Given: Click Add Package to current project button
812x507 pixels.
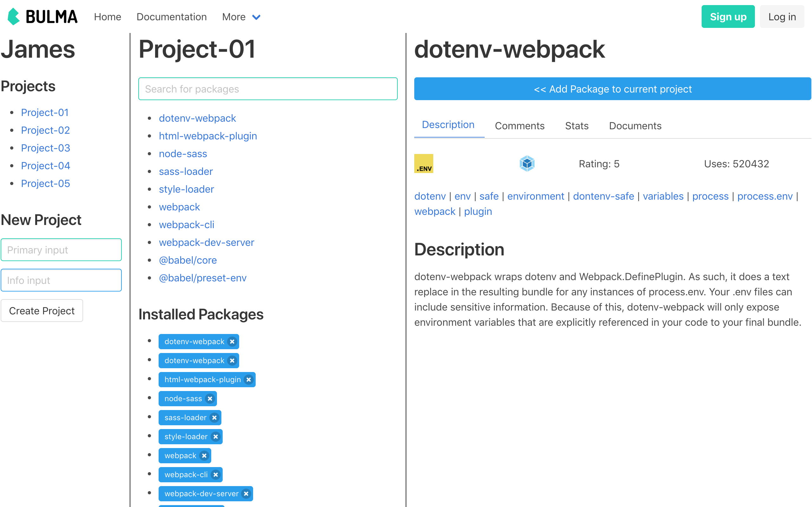Looking at the screenshot, I should click(x=612, y=89).
